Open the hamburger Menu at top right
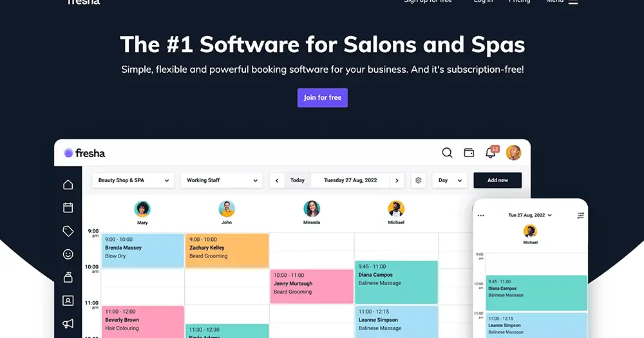This screenshot has width=644, height=338. pyautogui.click(x=573, y=2)
